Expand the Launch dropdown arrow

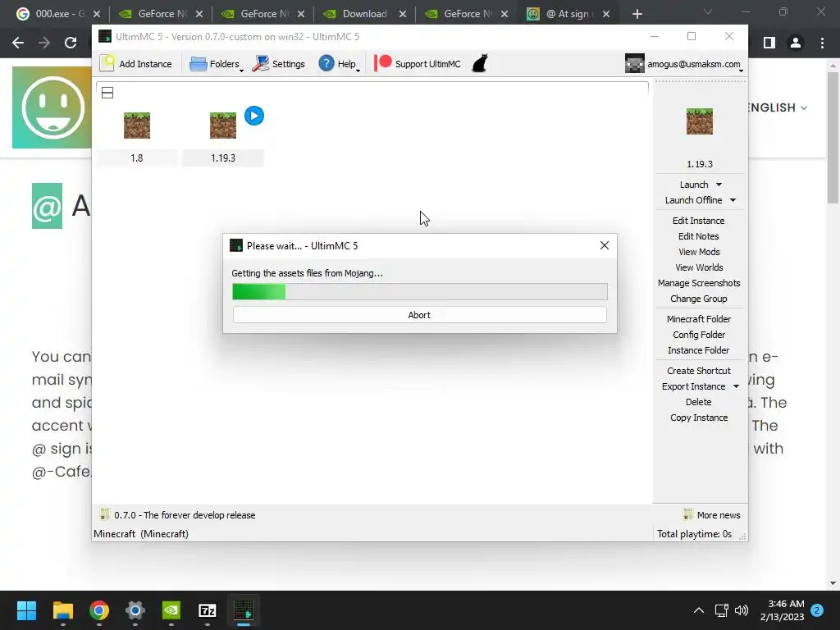[x=719, y=185]
